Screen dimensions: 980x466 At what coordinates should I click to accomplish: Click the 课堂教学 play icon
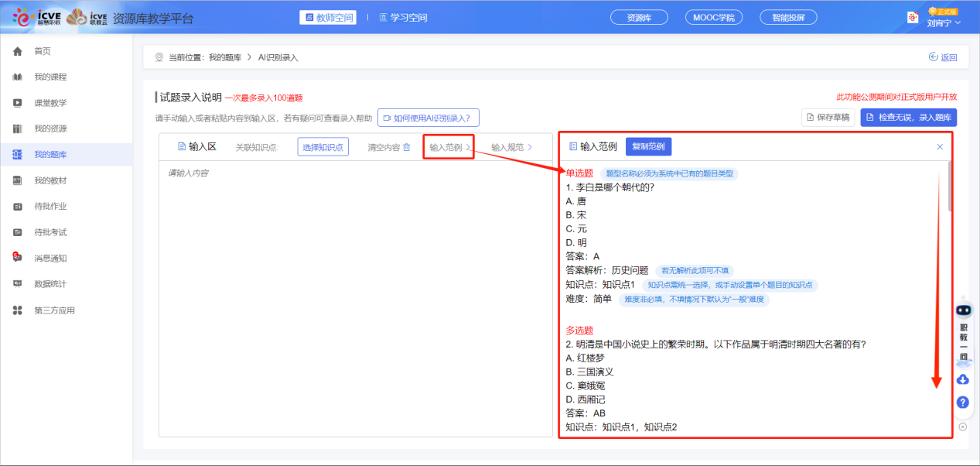[17, 103]
